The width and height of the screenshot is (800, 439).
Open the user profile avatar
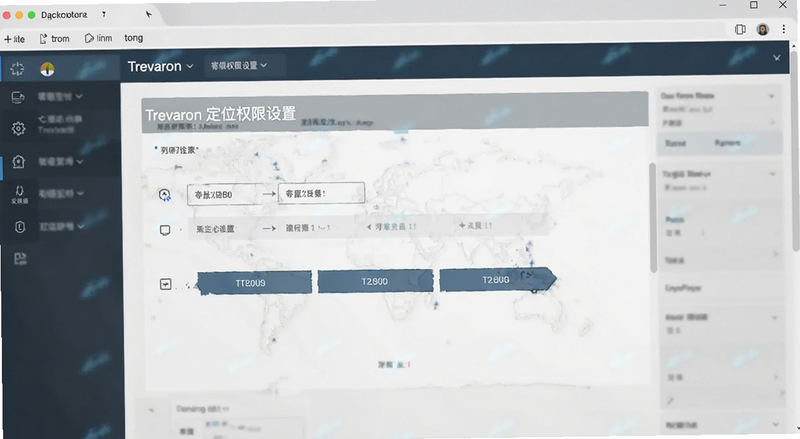click(762, 30)
